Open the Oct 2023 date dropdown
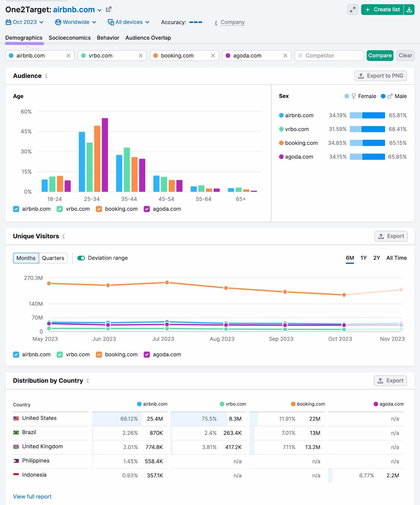420x505 pixels. tap(25, 22)
